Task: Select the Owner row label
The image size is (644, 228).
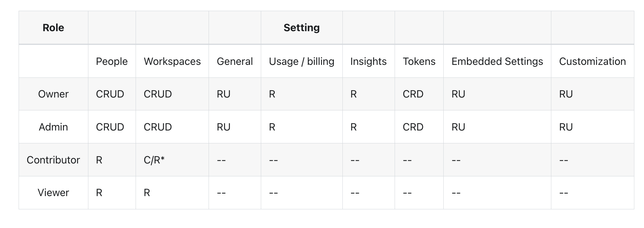Action: point(53,94)
